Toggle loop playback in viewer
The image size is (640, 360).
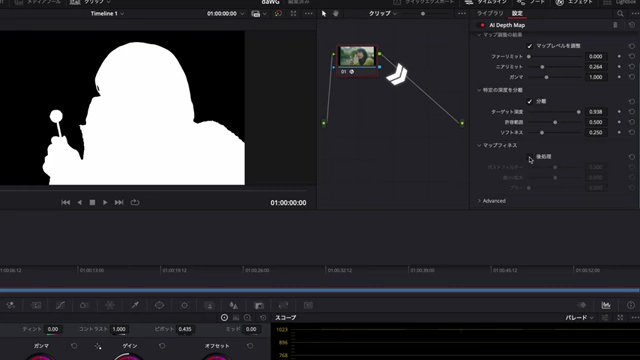(135, 202)
